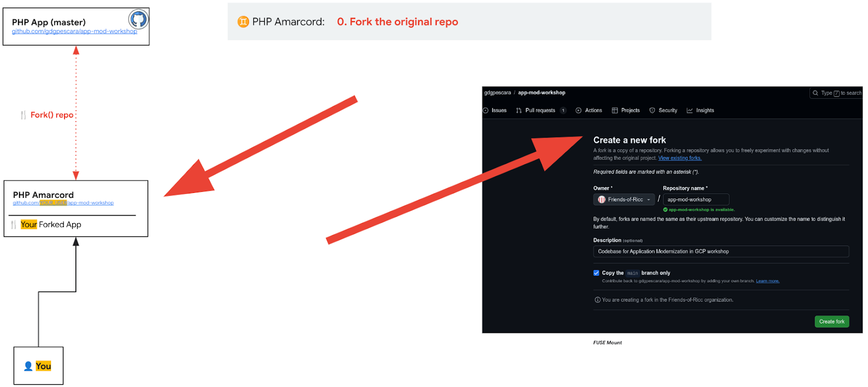Open the Insights tab
The height and width of the screenshot is (387, 868).
[705, 111]
